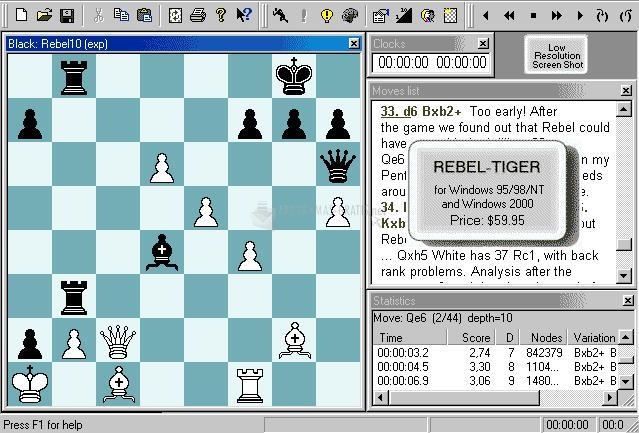Click the running man move-now icon
Screen dimensions: 639x433
280,15
